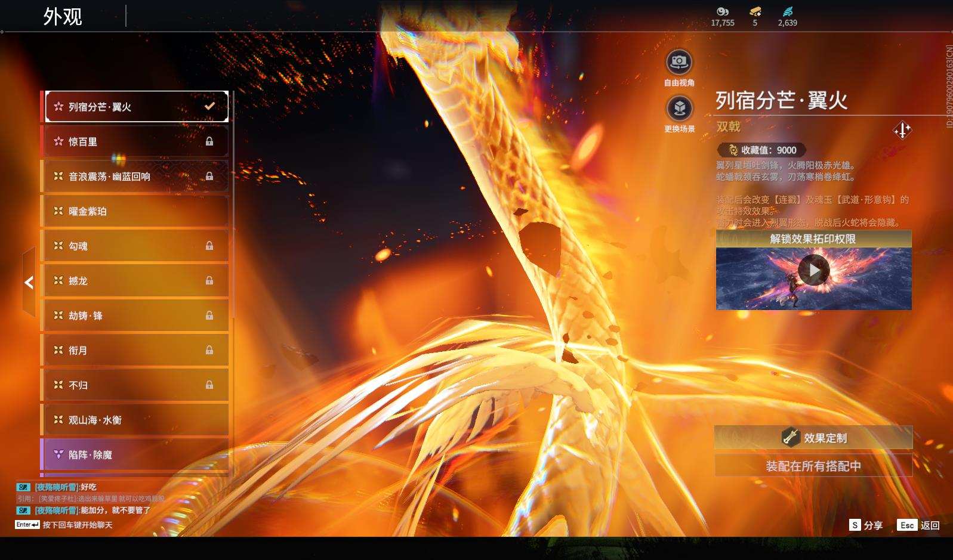Open the change scene (更换场景) button
The height and width of the screenshot is (560, 953).
coord(679,109)
